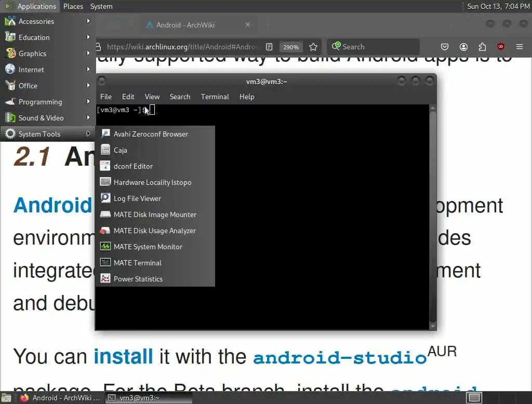Open the Applications menu in top panel
This screenshot has width=532, height=404.
(31, 6)
